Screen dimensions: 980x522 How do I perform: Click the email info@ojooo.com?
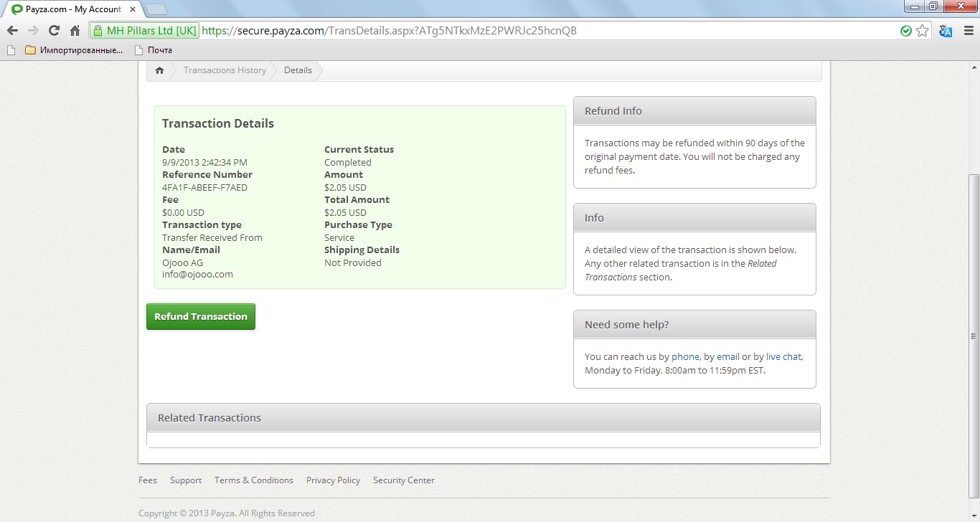pyautogui.click(x=197, y=274)
